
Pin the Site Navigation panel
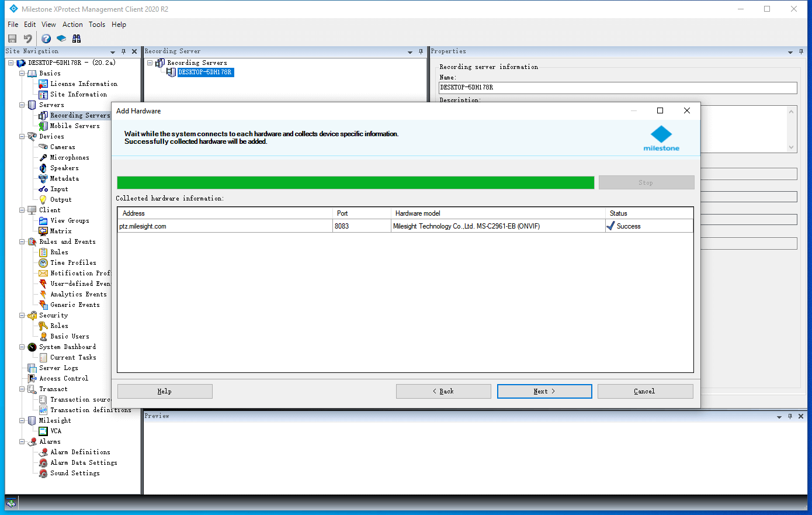coord(123,51)
